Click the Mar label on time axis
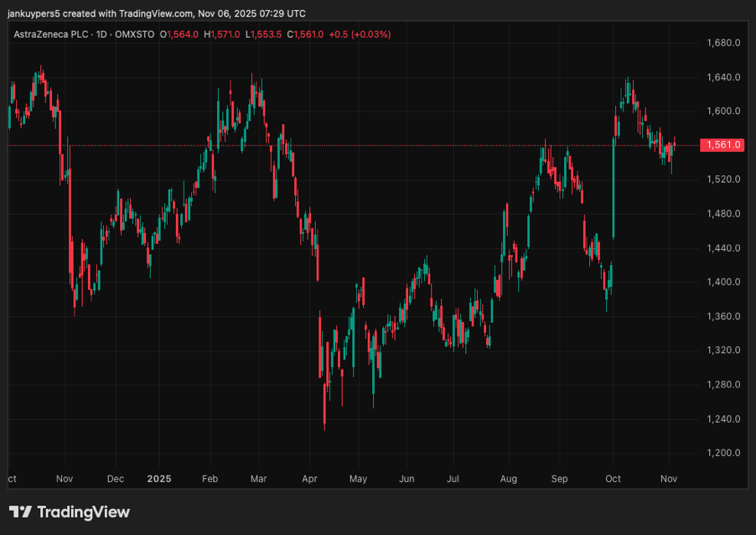Image resolution: width=756 pixels, height=535 pixels. click(258, 479)
